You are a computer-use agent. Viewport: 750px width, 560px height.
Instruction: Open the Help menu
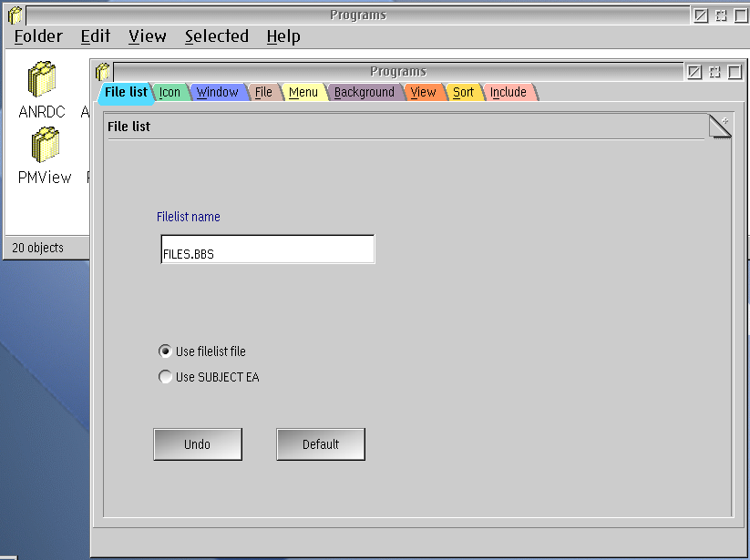pyautogui.click(x=283, y=36)
